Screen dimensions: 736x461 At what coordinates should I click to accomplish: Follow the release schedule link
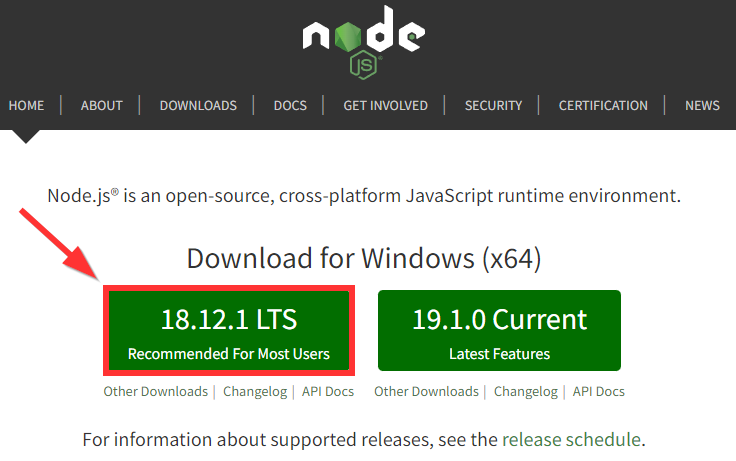pos(571,440)
